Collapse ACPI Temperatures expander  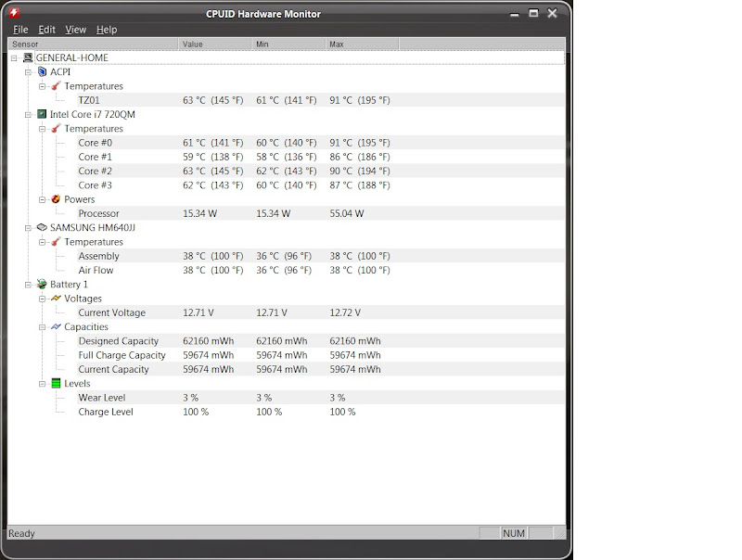click(42, 86)
